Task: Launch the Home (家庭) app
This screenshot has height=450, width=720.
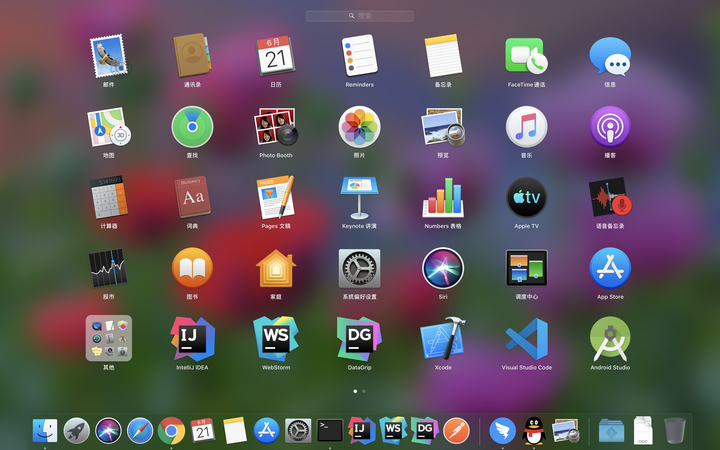Action: [276, 268]
